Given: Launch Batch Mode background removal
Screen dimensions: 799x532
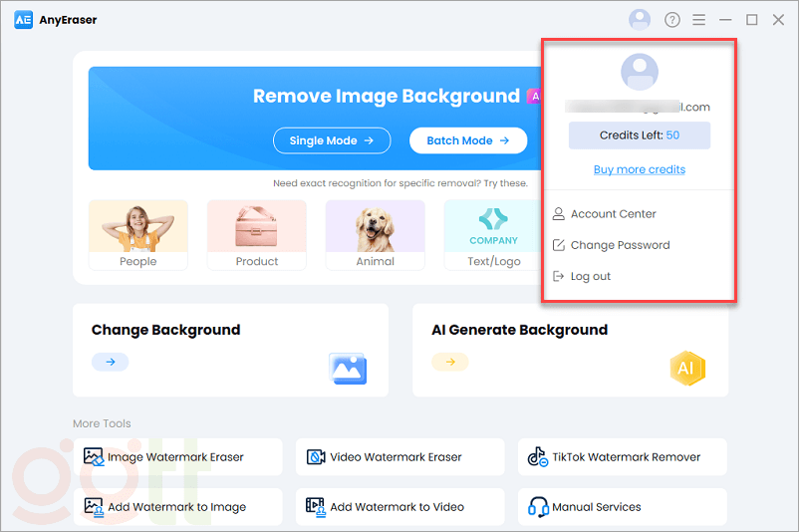Looking at the screenshot, I should pyautogui.click(x=468, y=140).
